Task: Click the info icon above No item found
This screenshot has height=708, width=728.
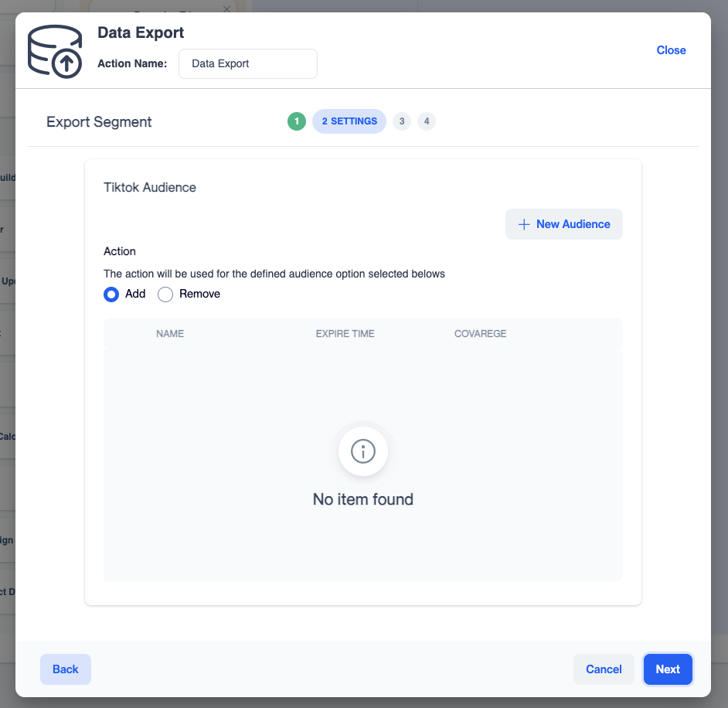Action: tap(363, 451)
